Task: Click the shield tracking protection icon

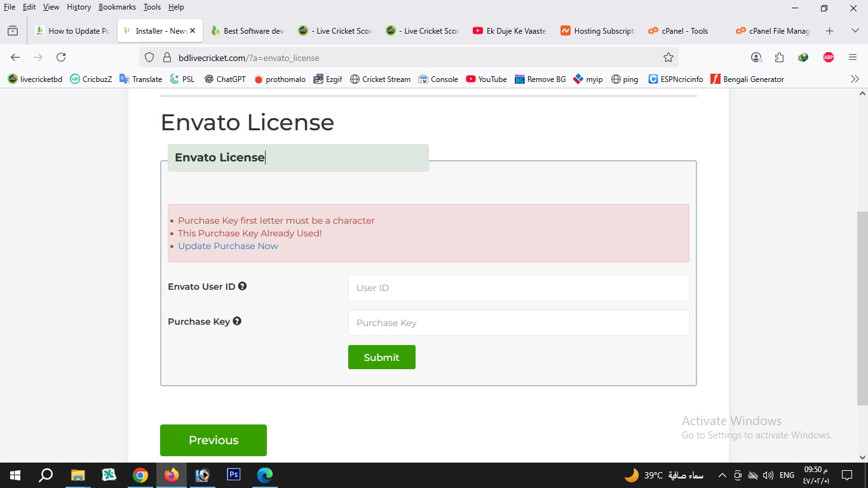Action: pyautogui.click(x=149, y=57)
